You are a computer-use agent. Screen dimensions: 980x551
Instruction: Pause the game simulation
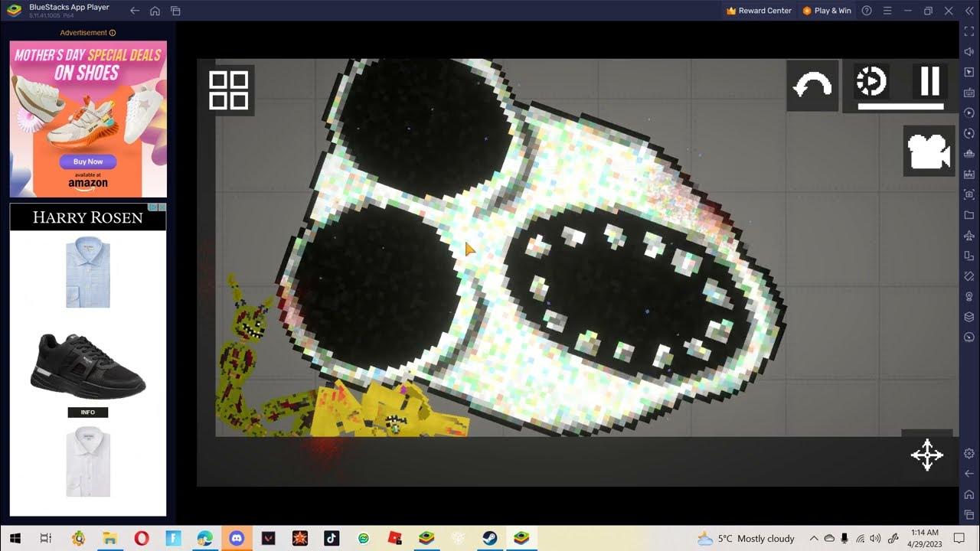[929, 80]
